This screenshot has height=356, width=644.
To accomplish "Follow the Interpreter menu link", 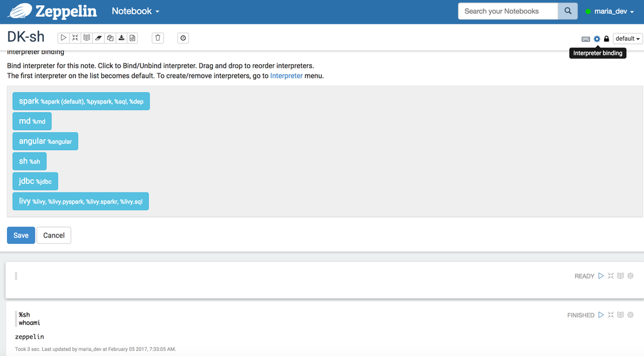I will pos(286,76).
